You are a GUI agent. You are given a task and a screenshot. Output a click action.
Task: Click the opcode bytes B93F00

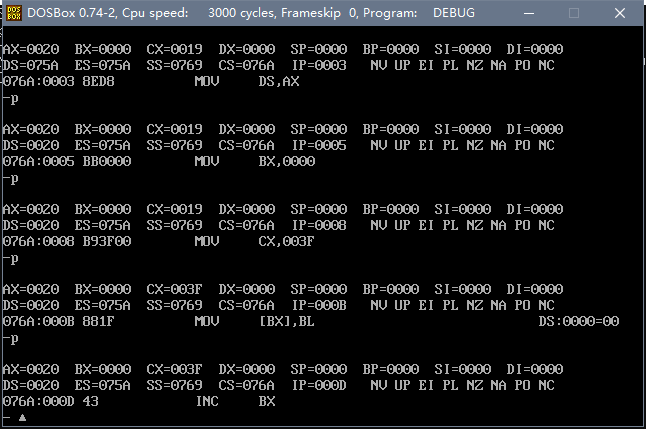point(107,241)
